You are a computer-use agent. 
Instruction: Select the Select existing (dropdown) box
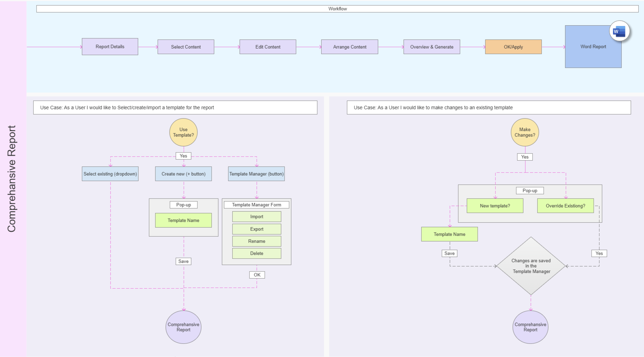pos(110,174)
